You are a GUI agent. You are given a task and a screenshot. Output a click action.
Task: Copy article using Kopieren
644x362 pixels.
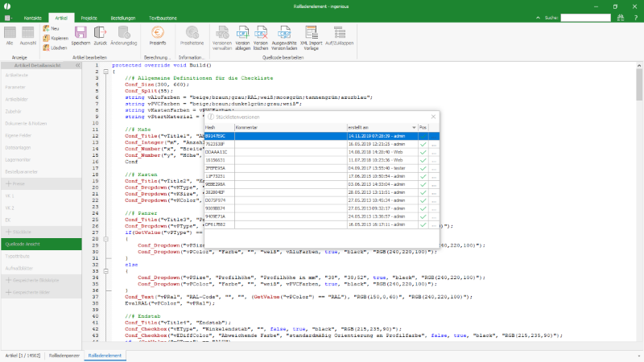tap(56, 38)
